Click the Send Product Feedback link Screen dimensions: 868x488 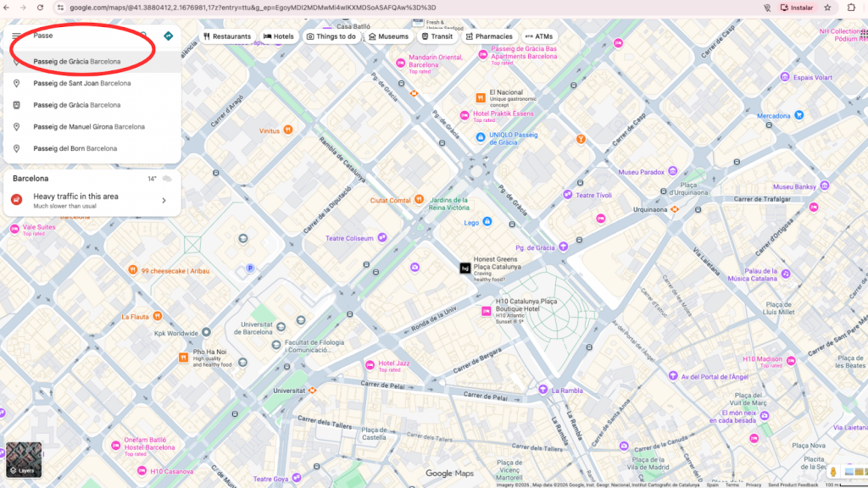pos(792,485)
